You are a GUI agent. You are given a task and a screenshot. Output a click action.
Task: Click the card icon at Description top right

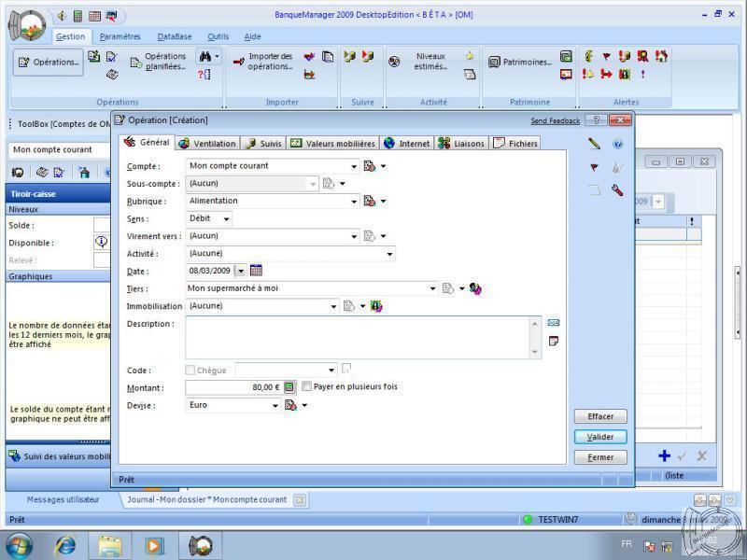coord(553,323)
